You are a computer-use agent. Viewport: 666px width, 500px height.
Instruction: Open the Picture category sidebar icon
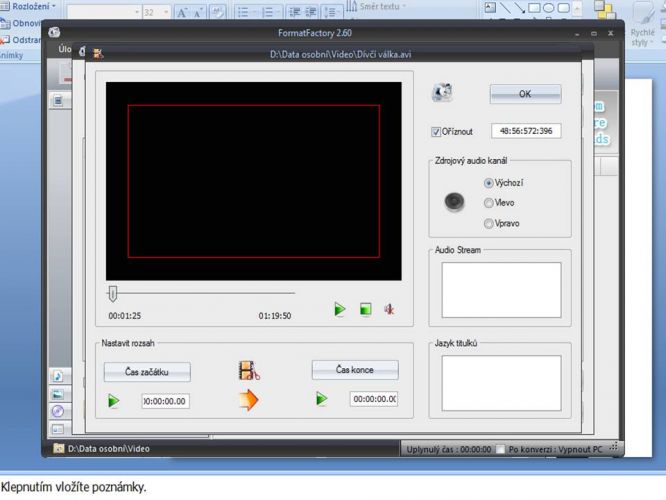(58, 394)
